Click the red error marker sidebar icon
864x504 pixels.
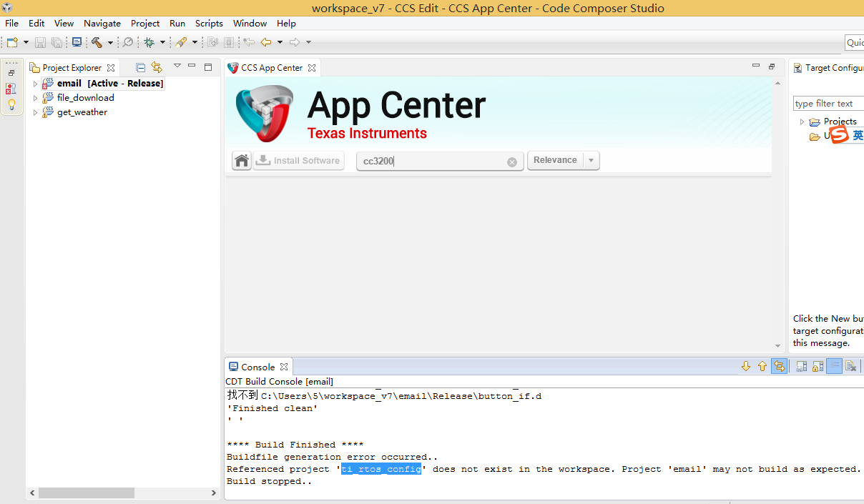11,89
